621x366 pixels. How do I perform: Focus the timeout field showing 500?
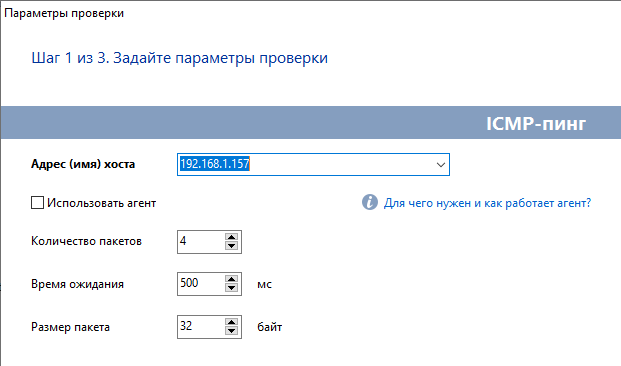201,284
